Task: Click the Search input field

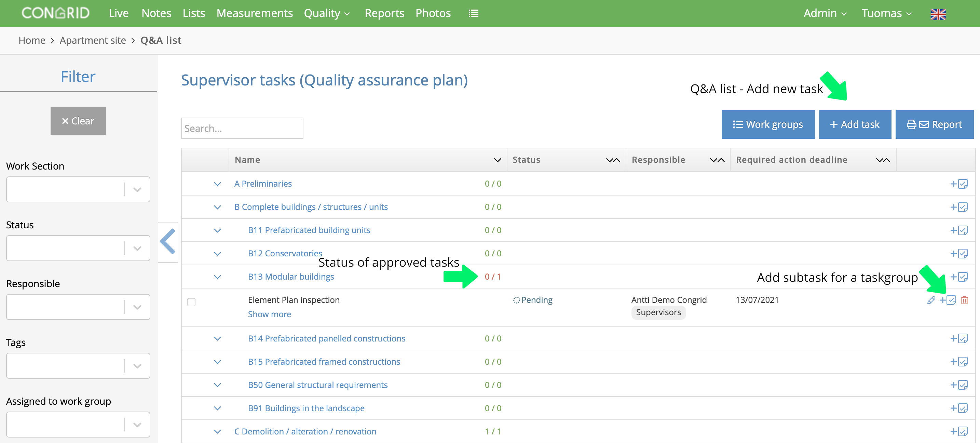Action: tap(242, 128)
